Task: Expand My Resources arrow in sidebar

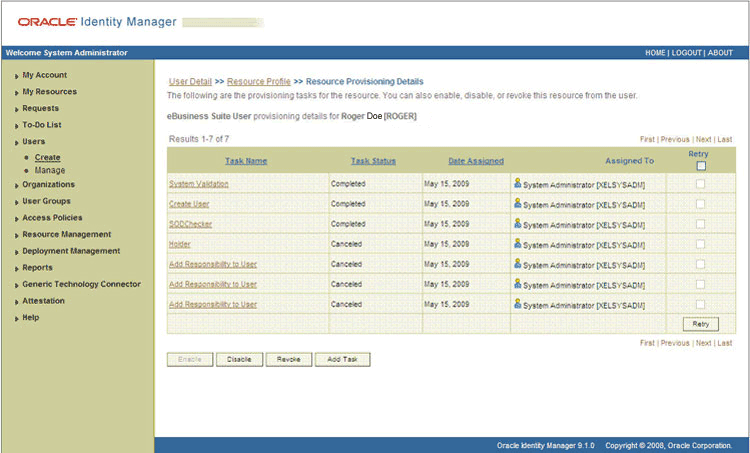Action: point(17,92)
